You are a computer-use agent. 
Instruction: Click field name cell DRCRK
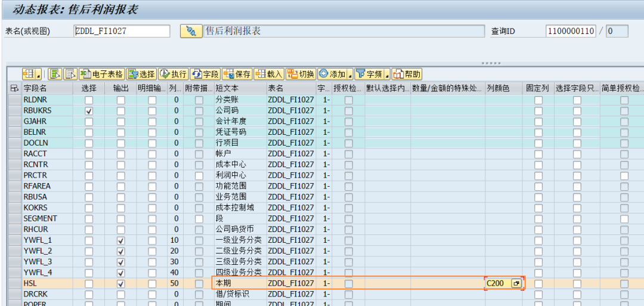(x=47, y=294)
